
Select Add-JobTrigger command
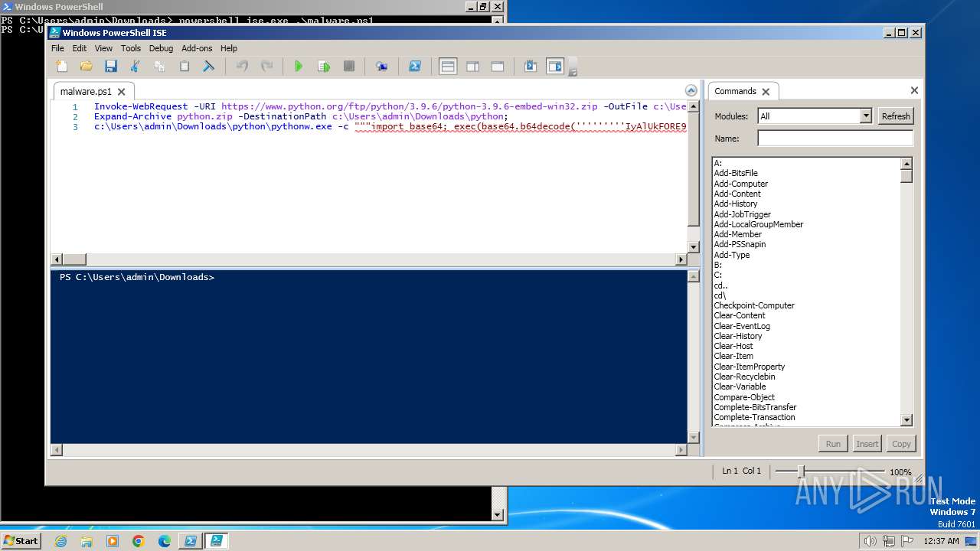click(x=743, y=214)
